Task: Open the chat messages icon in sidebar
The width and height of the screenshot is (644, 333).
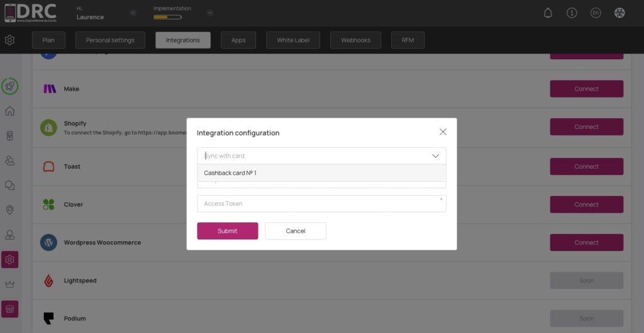Action: [10, 186]
